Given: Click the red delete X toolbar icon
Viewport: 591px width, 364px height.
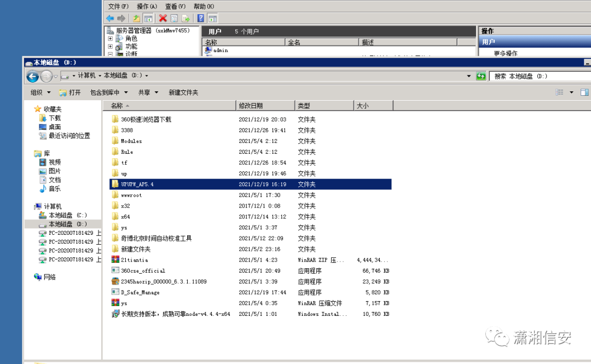Looking at the screenshot, I should pyautogui.click(x=163, y=18).
